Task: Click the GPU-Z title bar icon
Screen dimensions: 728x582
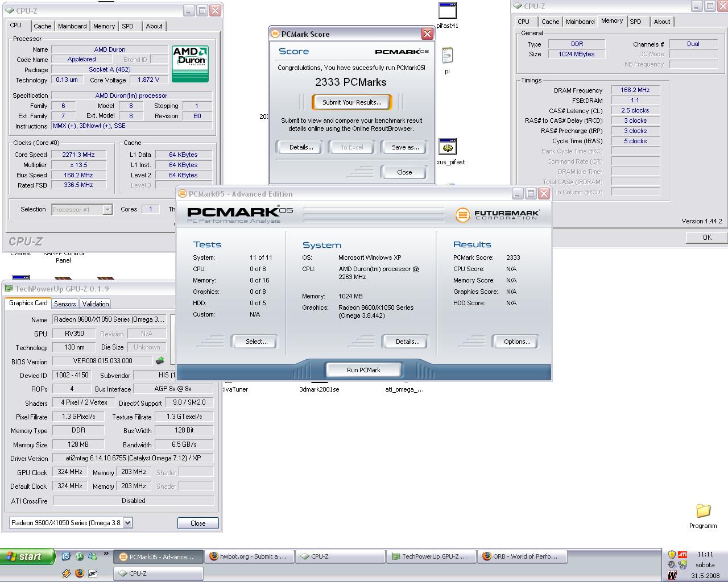Action: click(9, 289)
